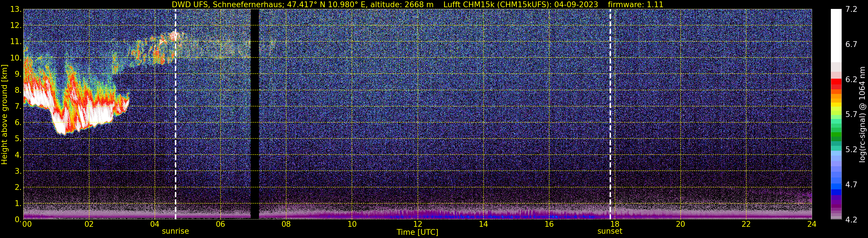The height and width of the screenshot is (238, 868).
Task: Click the '3.' tick on the height axis
Action: 18,171
